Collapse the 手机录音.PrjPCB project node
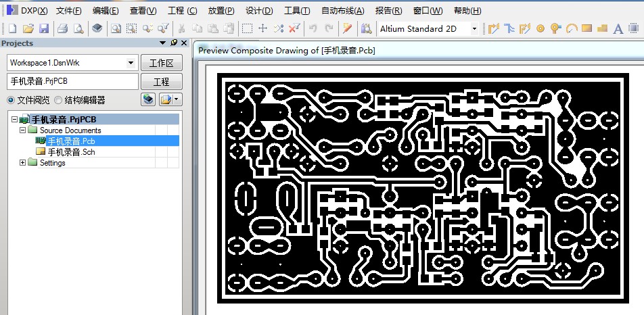Screen dimensions: 644x315 click(x=14, y=120)
